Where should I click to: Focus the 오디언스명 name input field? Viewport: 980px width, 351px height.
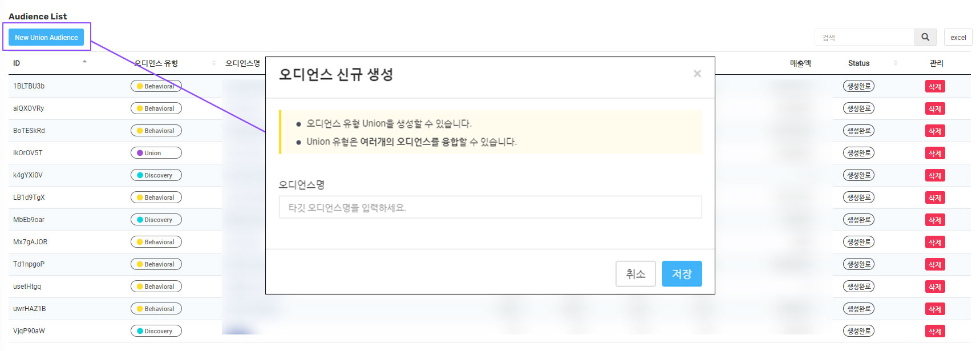(x=490, y=208)
